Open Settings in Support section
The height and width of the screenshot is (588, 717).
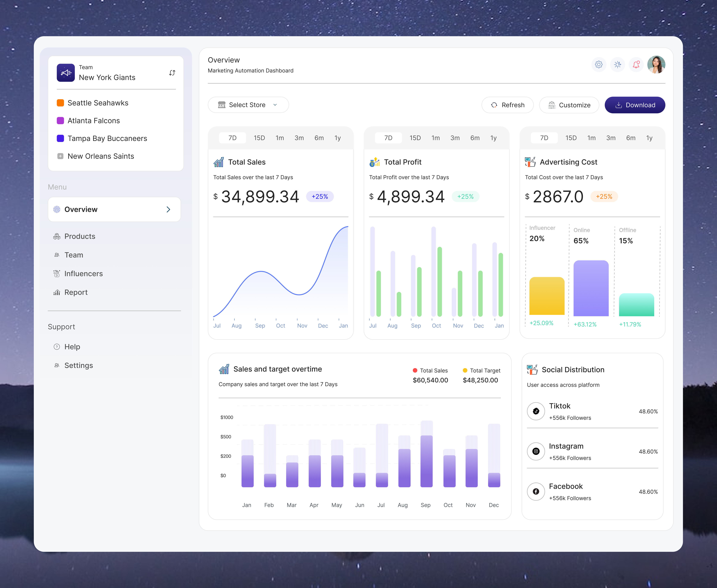tap(79, 366)
